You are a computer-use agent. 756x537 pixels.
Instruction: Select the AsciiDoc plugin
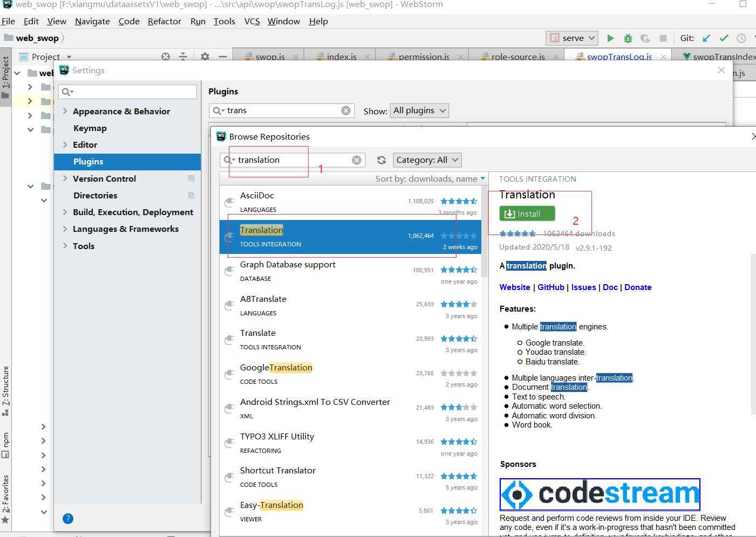coord(350,202)
